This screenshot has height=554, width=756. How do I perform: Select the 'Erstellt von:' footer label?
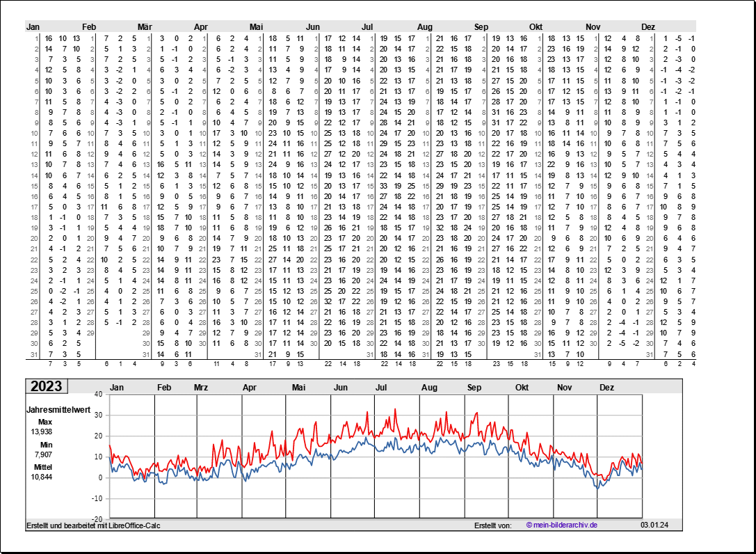click(492, 525)
